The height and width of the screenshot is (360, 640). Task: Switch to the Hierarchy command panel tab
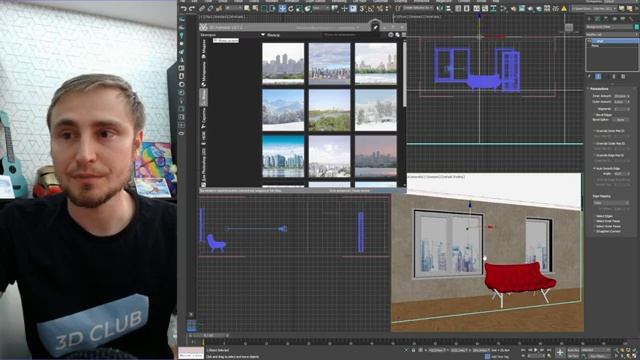(606, 19)
